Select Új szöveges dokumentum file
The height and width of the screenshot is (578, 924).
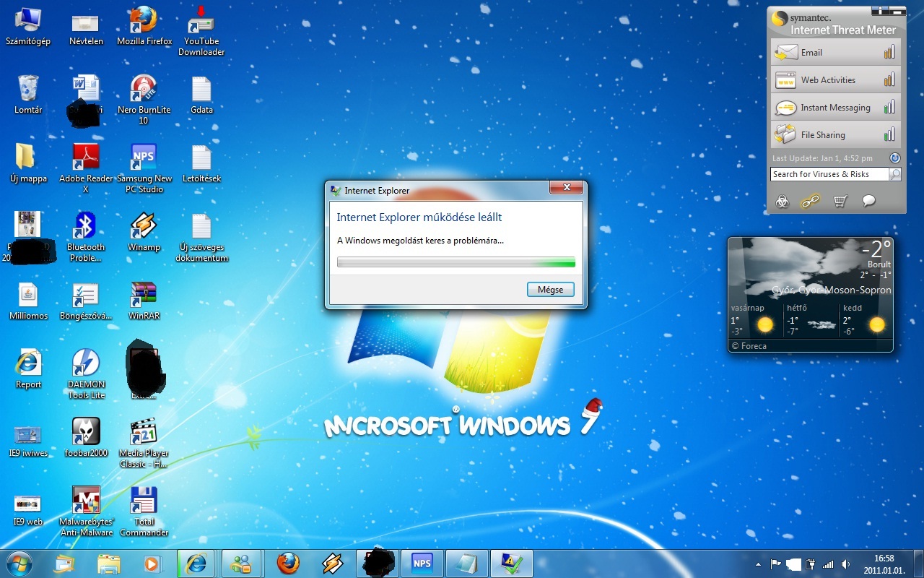pos(201,238)
